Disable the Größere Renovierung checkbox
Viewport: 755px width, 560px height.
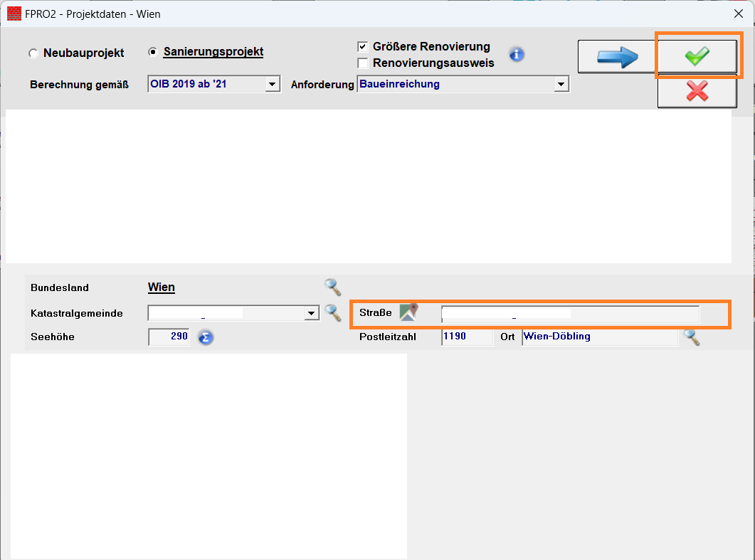[x=363, y=47]
